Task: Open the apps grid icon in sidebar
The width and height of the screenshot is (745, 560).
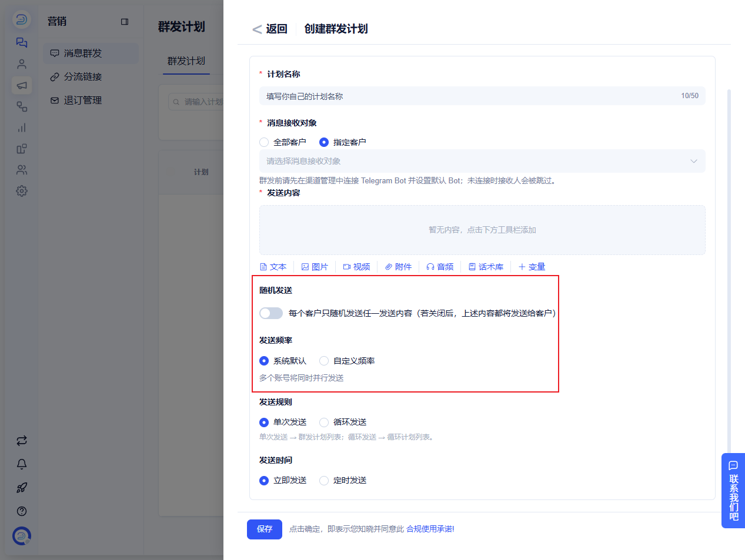Action: click(22, 149)
